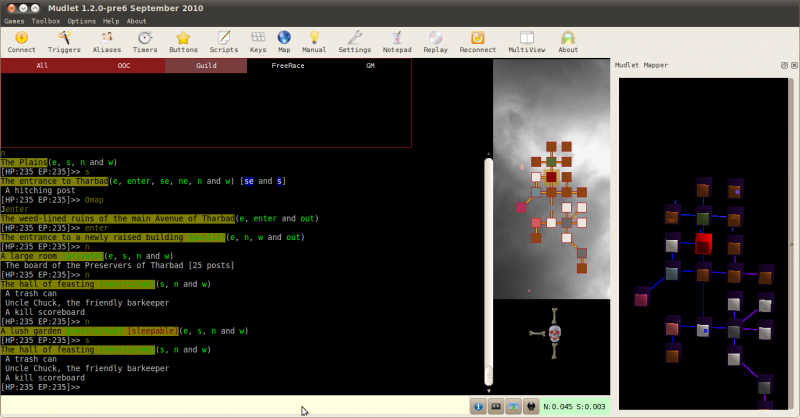Viewport: 800px width, 418px height.
Task: Toggle the MultiView layout
Action: point(527,42)
